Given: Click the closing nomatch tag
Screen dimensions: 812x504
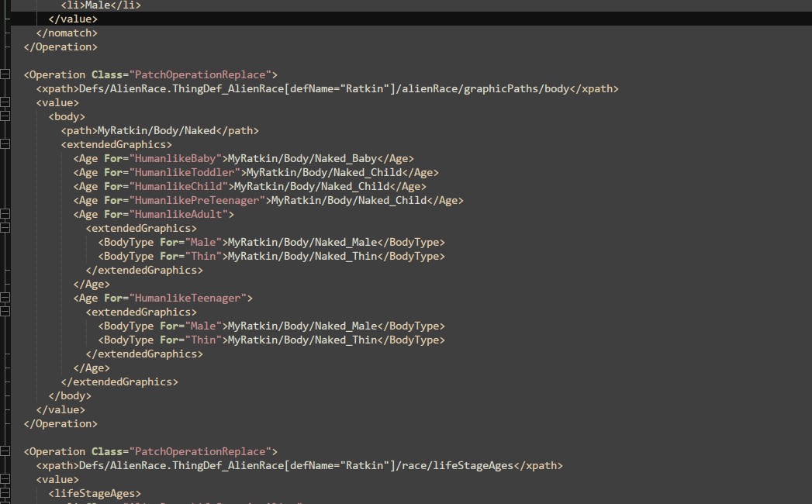Looking at the screenshot, I should (67, 33).
